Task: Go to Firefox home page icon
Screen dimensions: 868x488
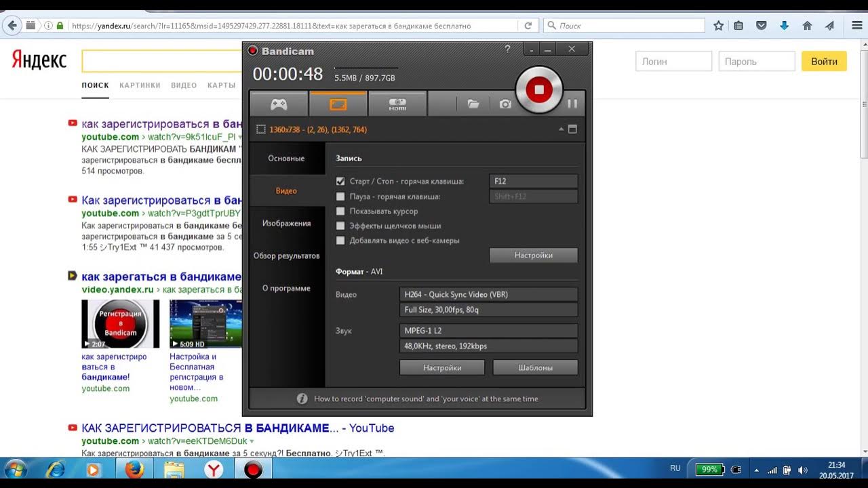Action: tap(807, 26)
